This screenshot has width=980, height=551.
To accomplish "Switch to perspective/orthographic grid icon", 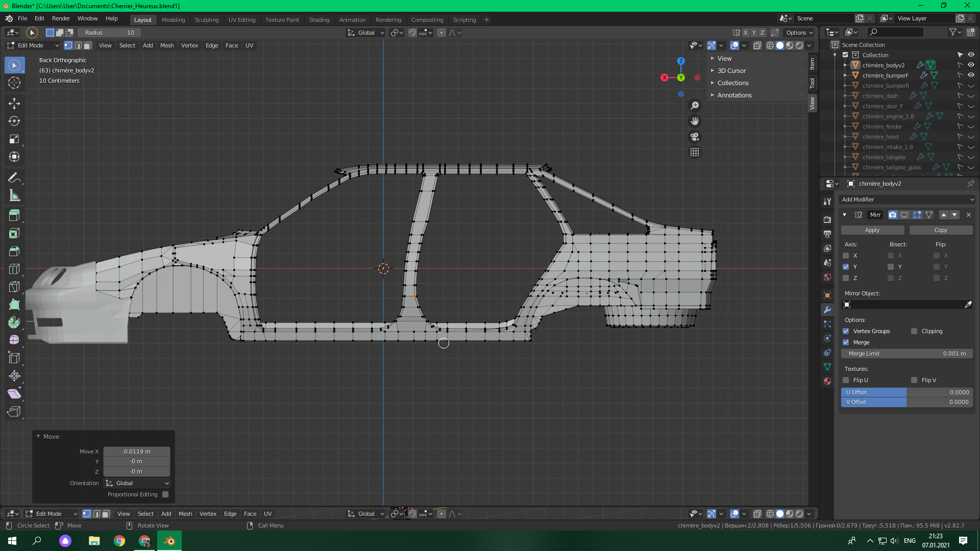I will point(695,152).
